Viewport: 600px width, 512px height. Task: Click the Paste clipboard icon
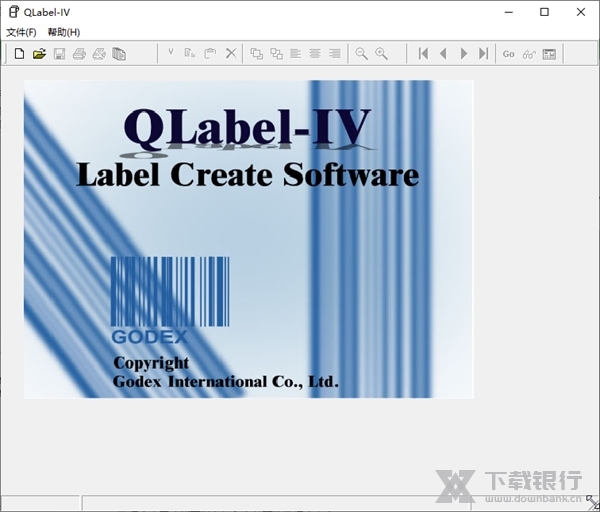click(210, 53)
